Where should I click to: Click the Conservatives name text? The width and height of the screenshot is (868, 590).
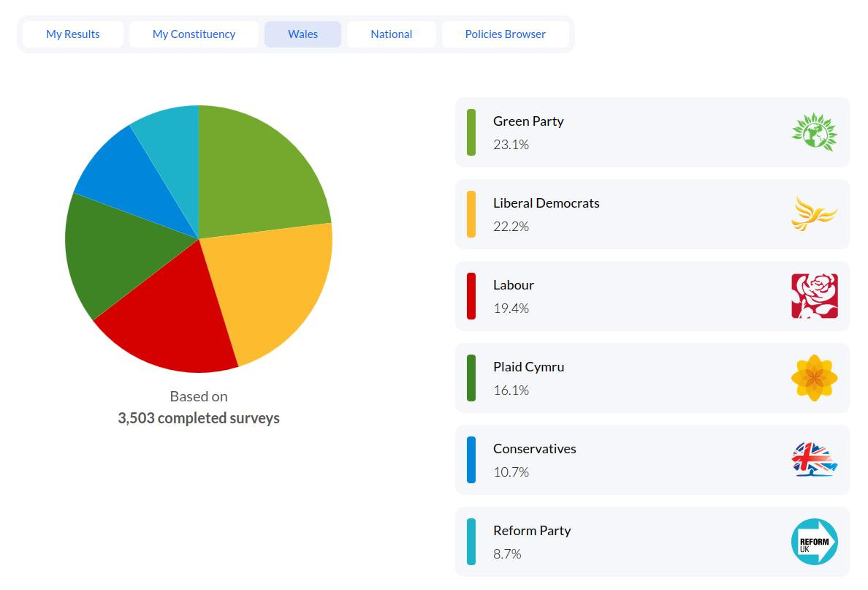tap(535, 449)
